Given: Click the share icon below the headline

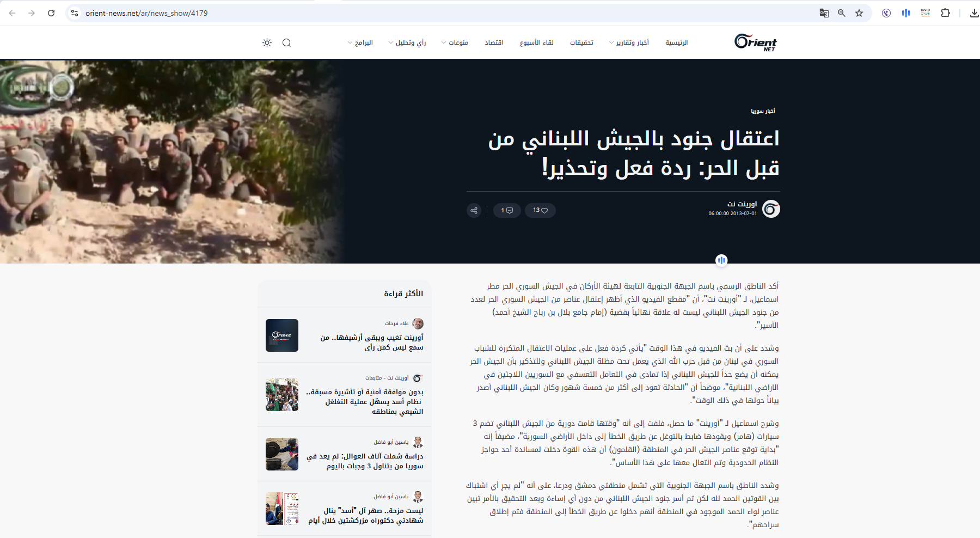Looking at the screenshot, I should point(474,210).
